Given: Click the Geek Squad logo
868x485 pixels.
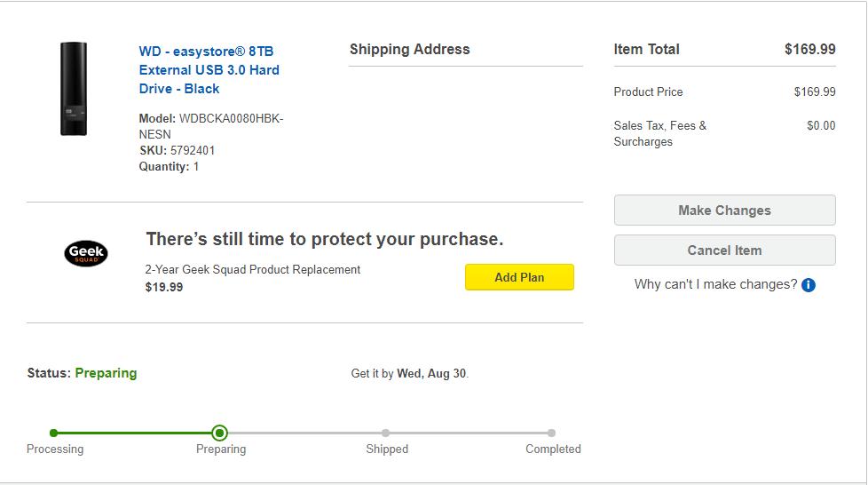Looking at the screenshot, I should [x=86, y=254].
